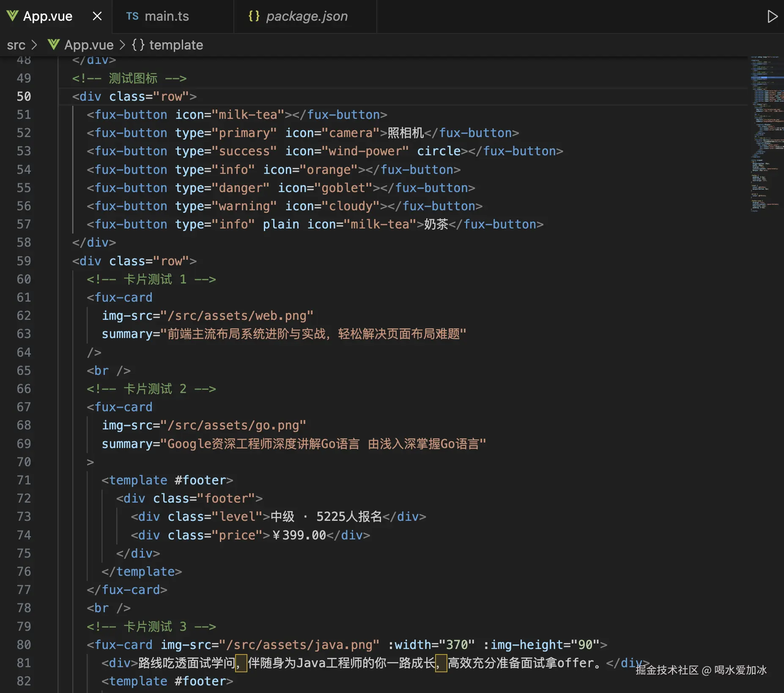Viewport: 784px width, 693px height.
Task: Open the package.json tab
Action: click(x=307, y=16)
